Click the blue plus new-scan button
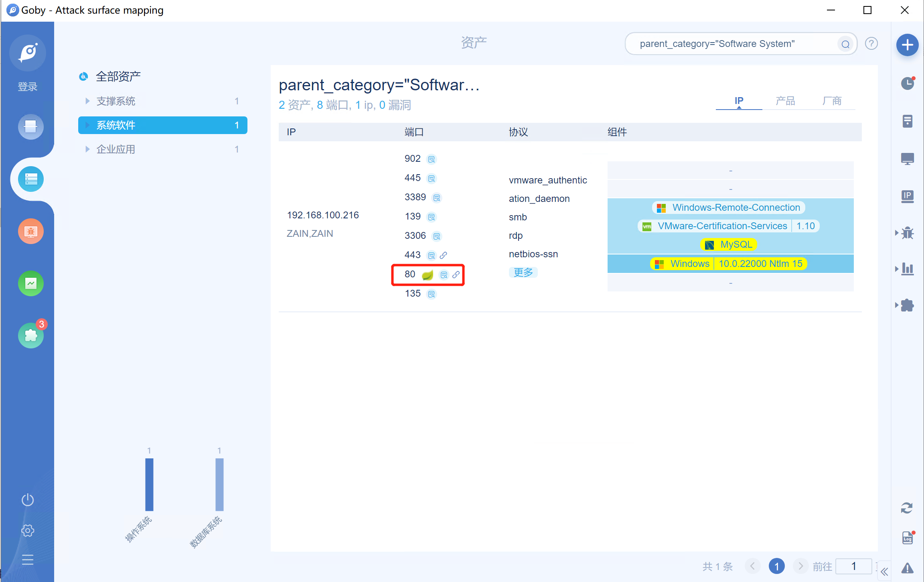Screen dimensions: 924x582 point(908,45)
